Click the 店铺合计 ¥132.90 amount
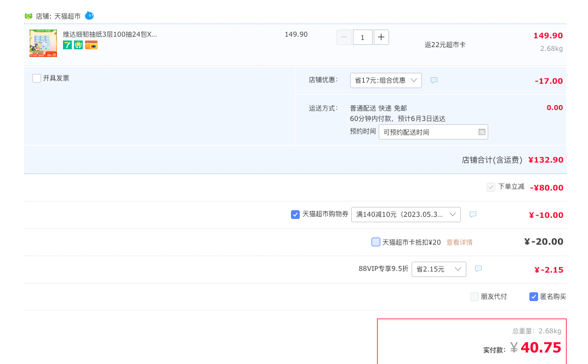The image size is (588, 364). tap(546, 160)
